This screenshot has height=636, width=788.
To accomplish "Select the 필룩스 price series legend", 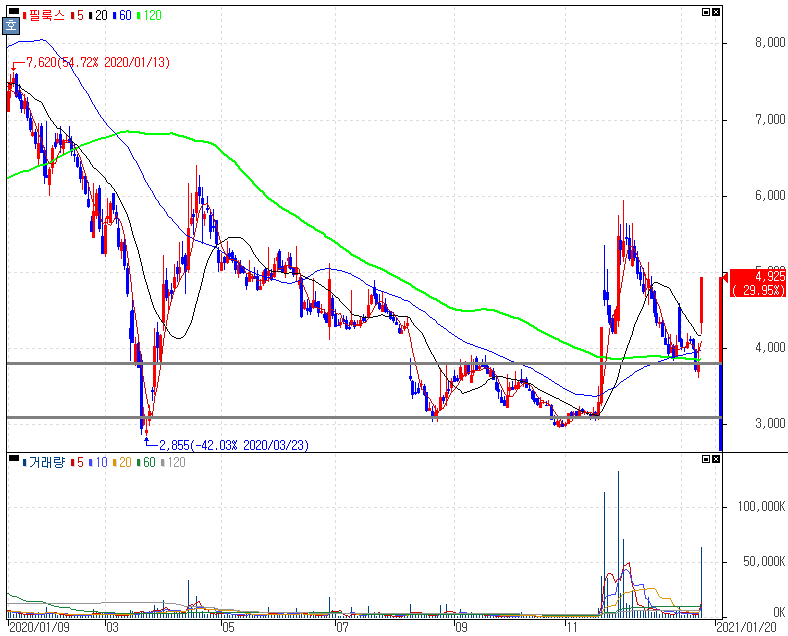I will [x=44, y=16].
